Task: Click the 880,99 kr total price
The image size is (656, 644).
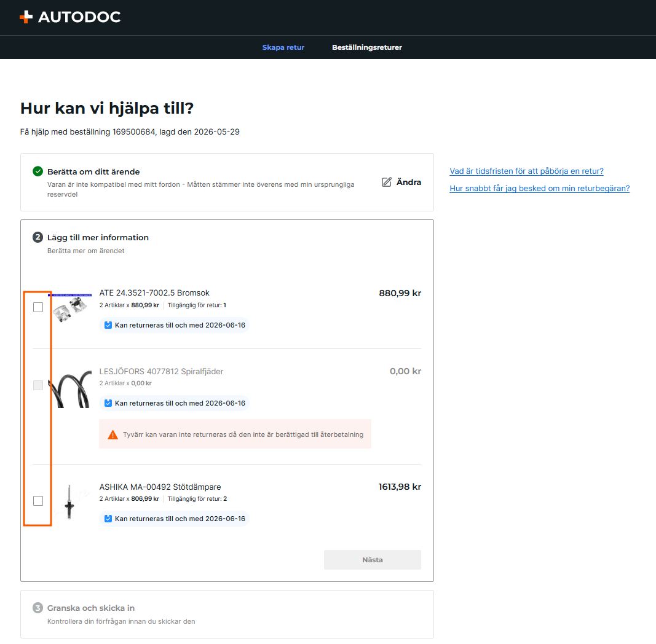Action: click(x=400, y=293)
